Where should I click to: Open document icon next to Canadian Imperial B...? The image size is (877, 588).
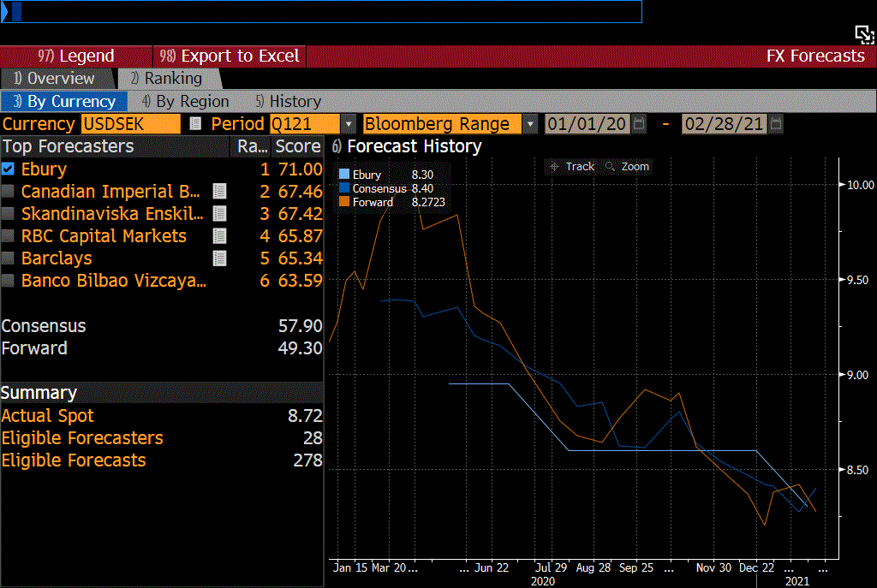point(220,192)
